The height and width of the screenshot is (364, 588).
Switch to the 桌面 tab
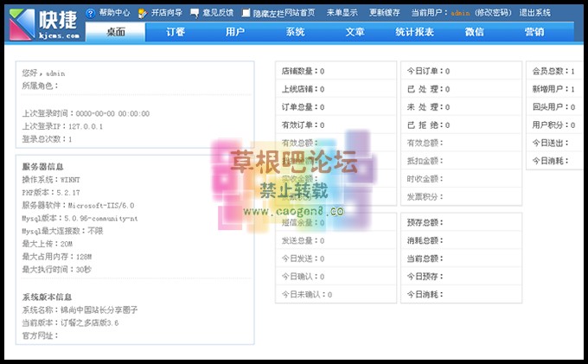[x=116, y=32]
